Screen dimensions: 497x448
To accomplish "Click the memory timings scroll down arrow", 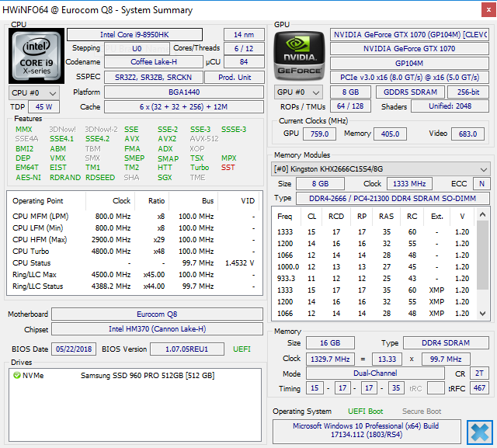I will point(482,314).
